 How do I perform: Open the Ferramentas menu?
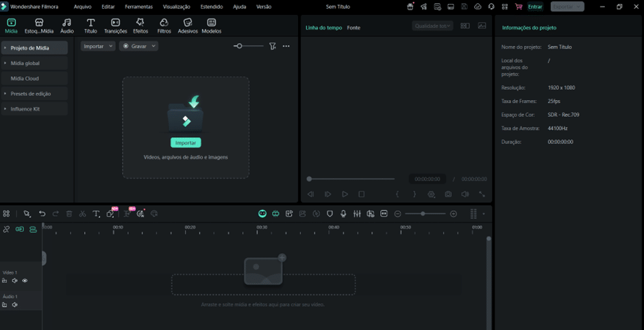coord(138,6)
